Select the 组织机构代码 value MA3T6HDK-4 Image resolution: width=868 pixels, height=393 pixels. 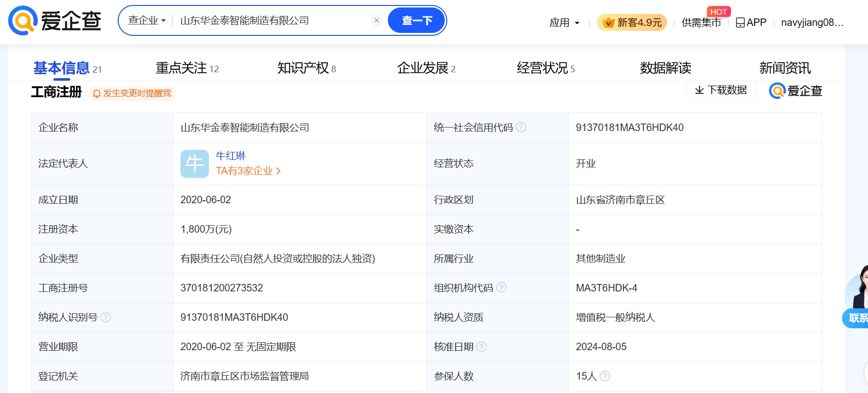click(x=606, y=288)
